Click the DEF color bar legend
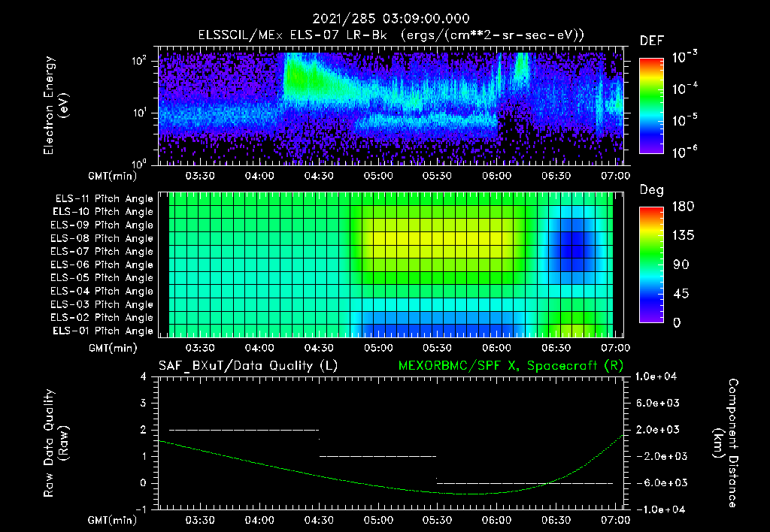The width and height of the screenshot is (770, 532). (x=651, y=106)
